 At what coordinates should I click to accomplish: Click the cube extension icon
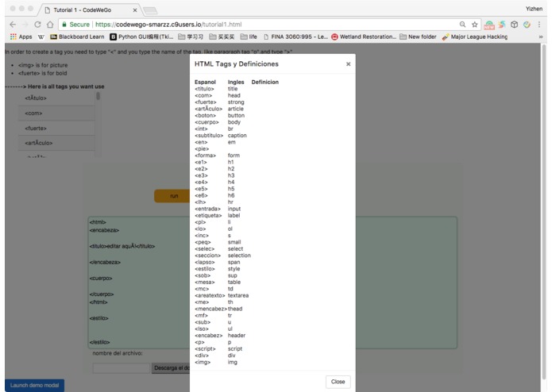pyautogui.click(x=515, y=25)
